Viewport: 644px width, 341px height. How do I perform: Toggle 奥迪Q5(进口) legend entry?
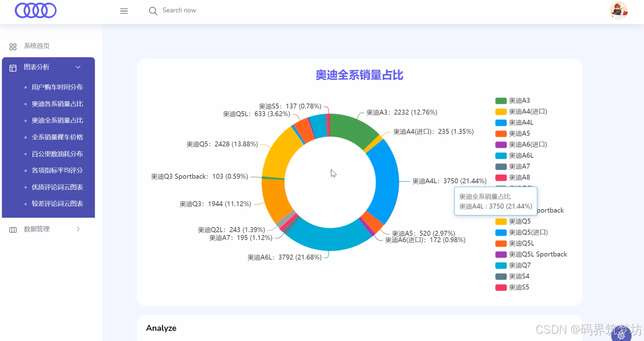[x=522, y=232]
